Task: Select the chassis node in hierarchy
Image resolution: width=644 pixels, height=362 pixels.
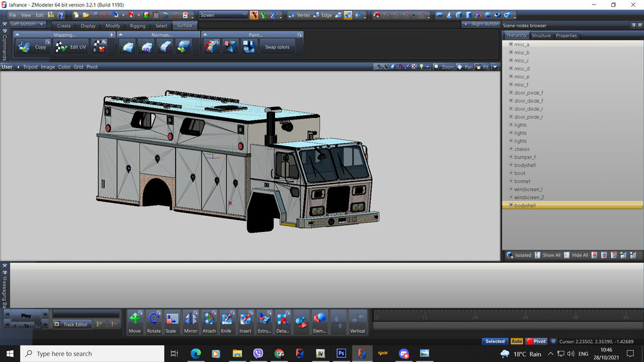Action: (x=522, y=149)
